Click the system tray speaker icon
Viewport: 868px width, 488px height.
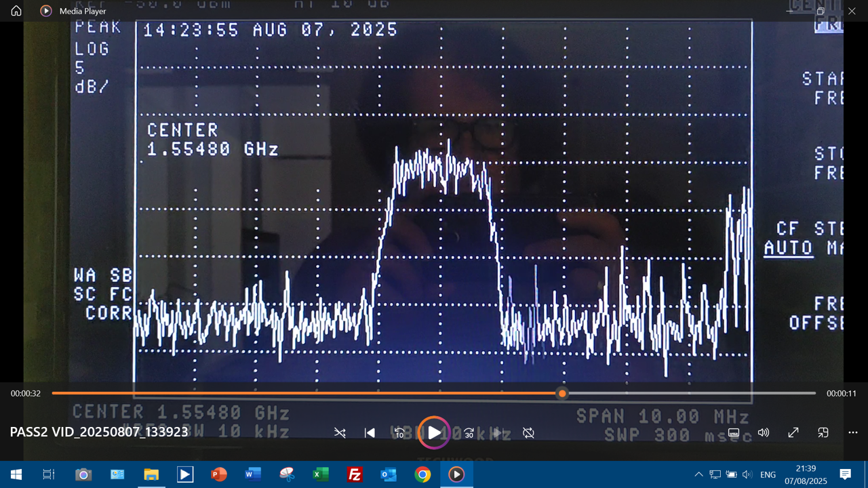pyautogui.click(x=747, y=474)
